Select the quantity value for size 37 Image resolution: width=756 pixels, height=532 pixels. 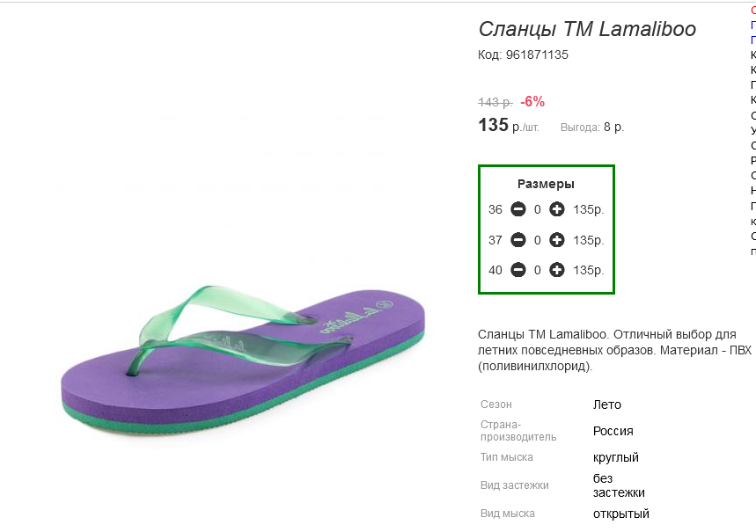pos(538,240)
